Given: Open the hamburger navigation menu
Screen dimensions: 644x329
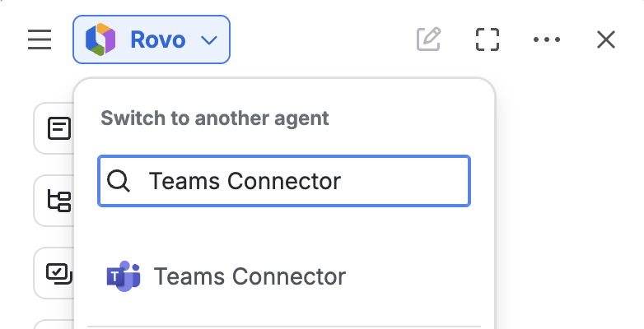Looking at the screenshot, I should click(40, 39).
